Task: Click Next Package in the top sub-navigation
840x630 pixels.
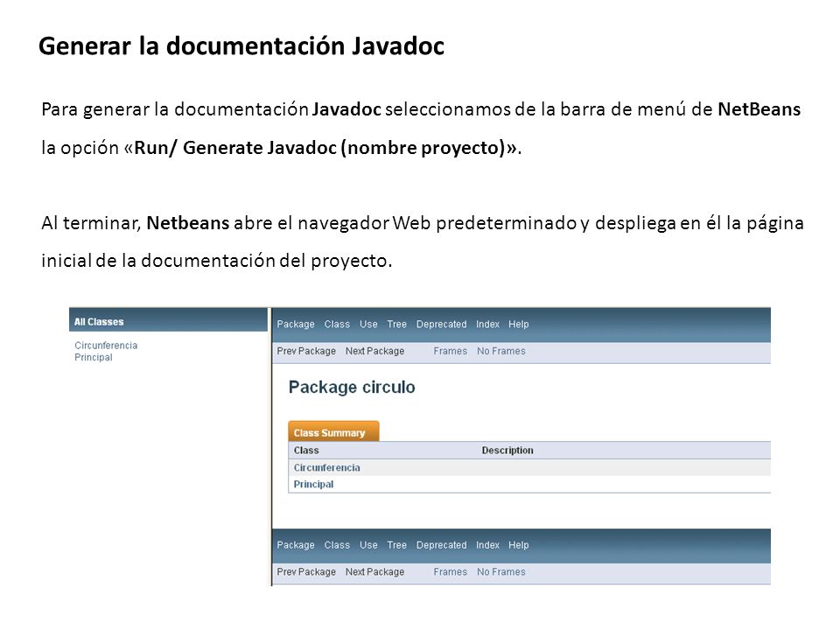Action: 375,351
